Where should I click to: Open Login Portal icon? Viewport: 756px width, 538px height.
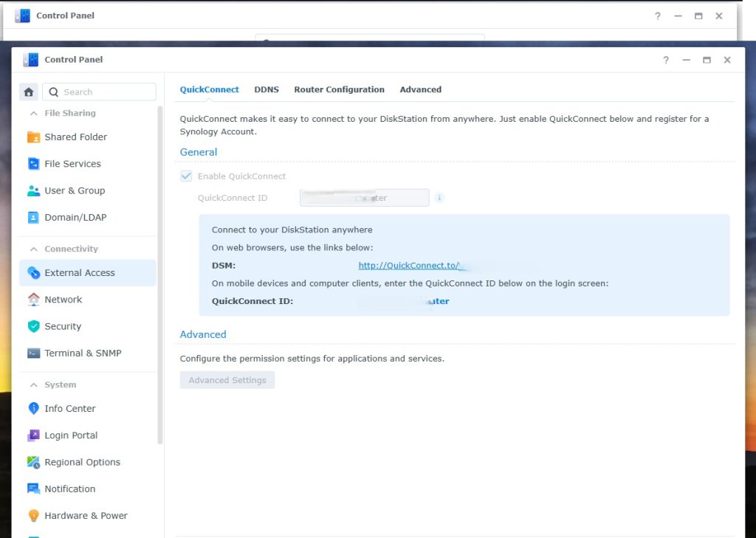[33, 435]
